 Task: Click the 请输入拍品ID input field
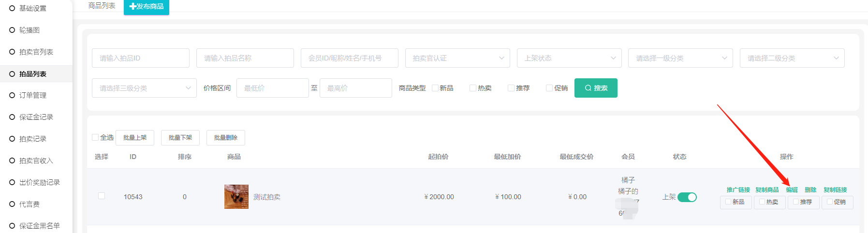click(140, 58)
